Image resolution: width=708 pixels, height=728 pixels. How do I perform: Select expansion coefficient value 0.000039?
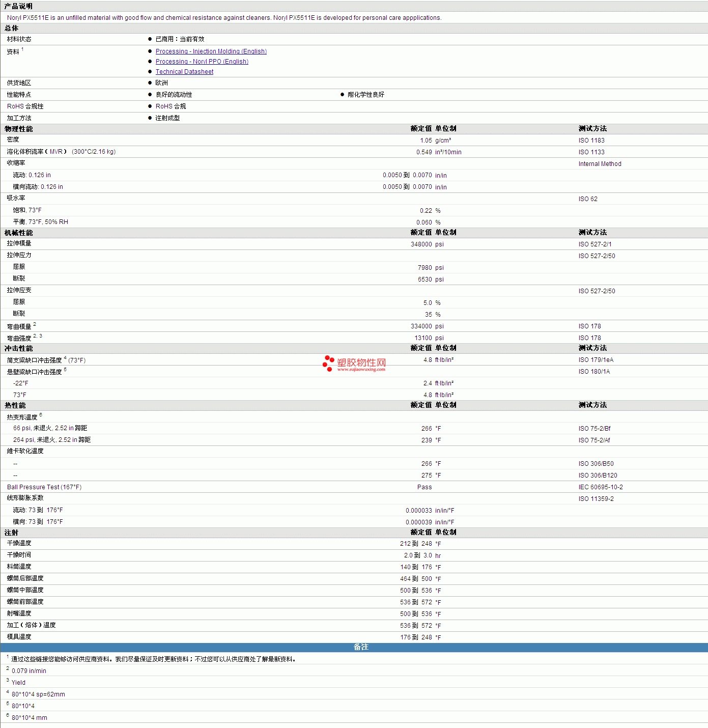(419, 522)
